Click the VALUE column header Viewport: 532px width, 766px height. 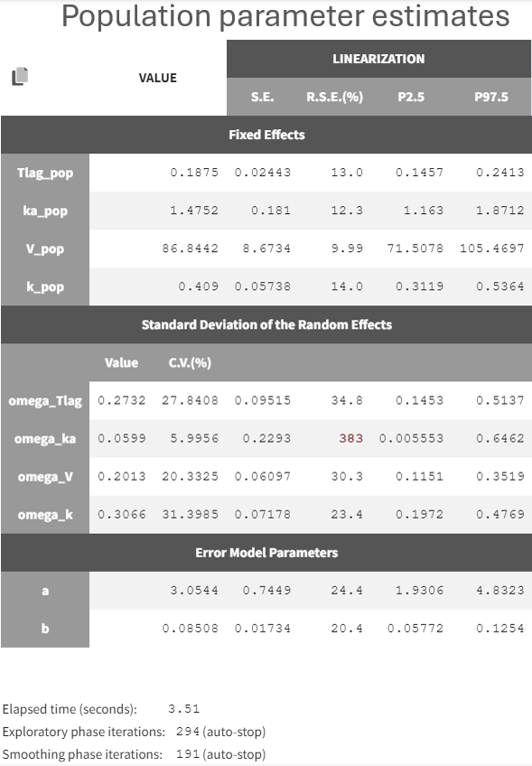[157, 78]
